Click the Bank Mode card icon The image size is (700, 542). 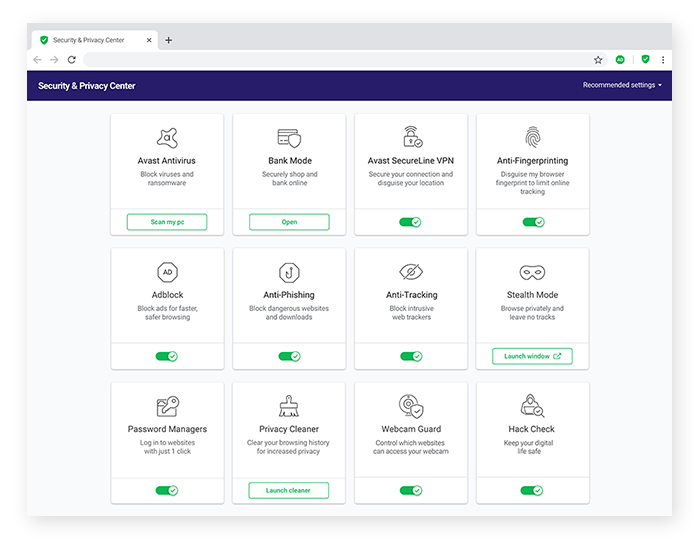click(x=289, y=138)
